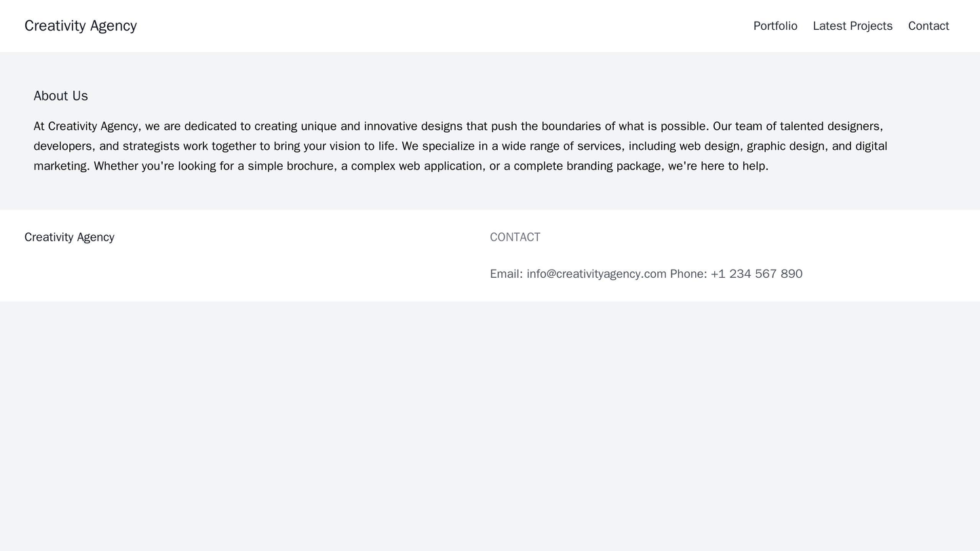Click the Creativity Agency header logo
The width and height of the screenshot is (980, 551).
pyautogui.click(x=80, y=26)
